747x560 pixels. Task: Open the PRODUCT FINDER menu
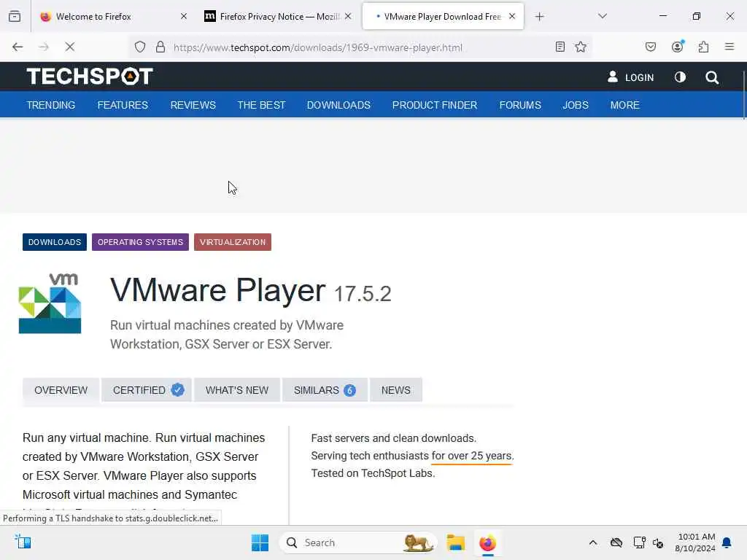(435, 105)
